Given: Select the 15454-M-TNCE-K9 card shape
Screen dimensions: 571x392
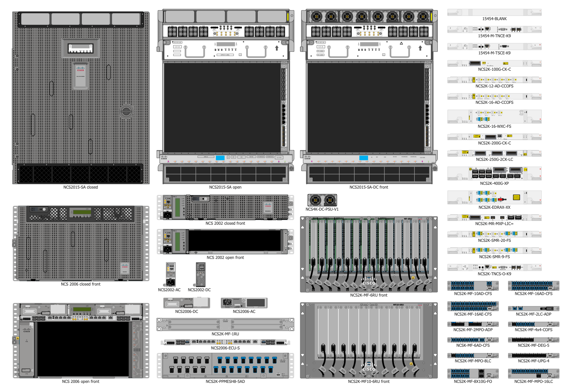Looking at the screenshot, I should (494, 29).
